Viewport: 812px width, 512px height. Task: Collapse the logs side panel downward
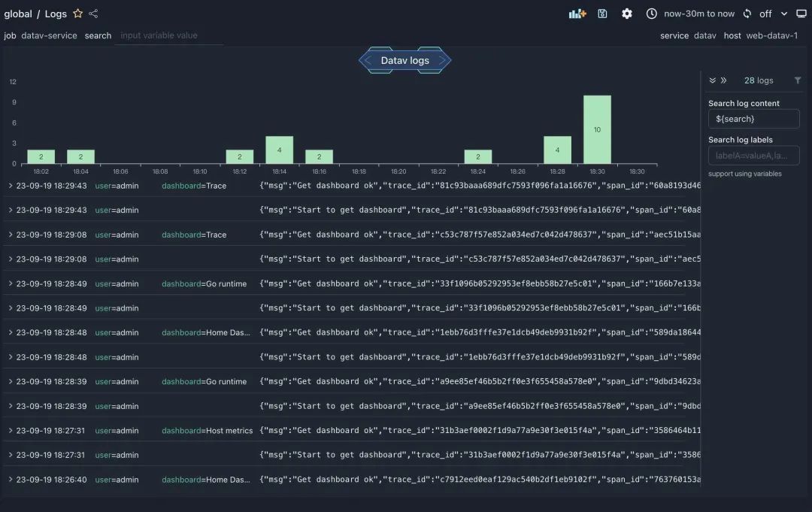[x=713, y=80]
